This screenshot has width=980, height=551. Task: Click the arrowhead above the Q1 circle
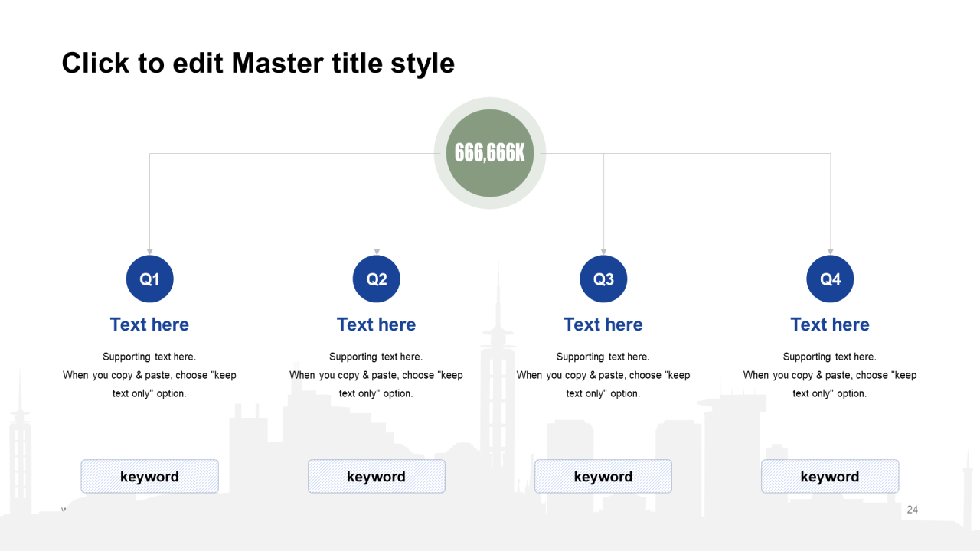tap(150, 252)
